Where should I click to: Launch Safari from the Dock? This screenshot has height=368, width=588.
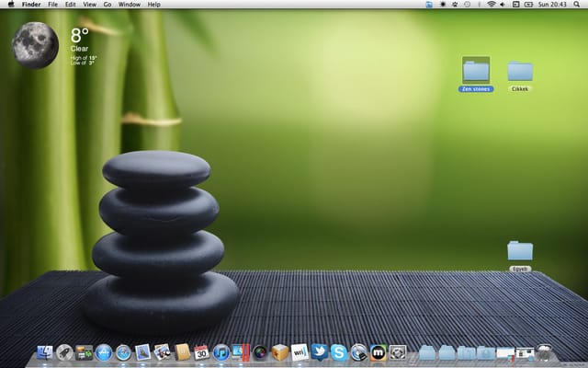123,353
